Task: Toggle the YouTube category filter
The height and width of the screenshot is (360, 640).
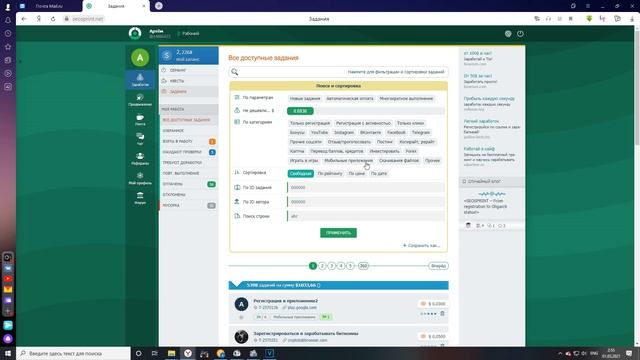Action: (x=319, y=132)
